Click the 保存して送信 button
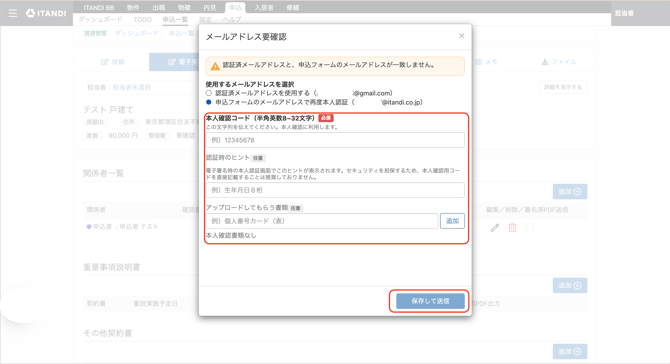 (430, 301)
